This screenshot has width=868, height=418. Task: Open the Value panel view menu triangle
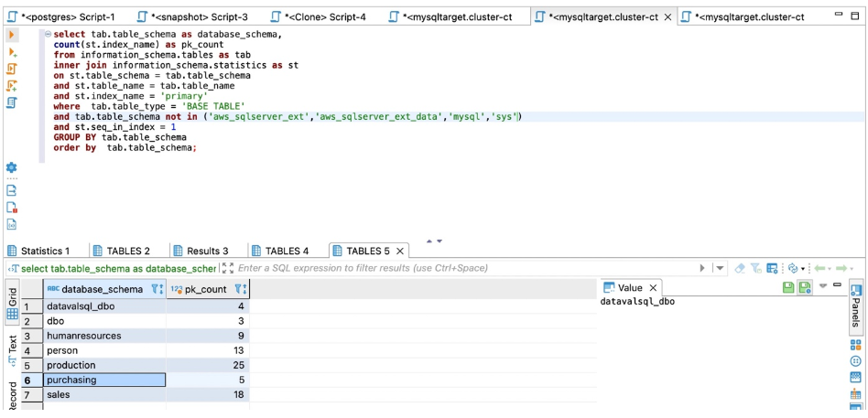tap(822, 286)
